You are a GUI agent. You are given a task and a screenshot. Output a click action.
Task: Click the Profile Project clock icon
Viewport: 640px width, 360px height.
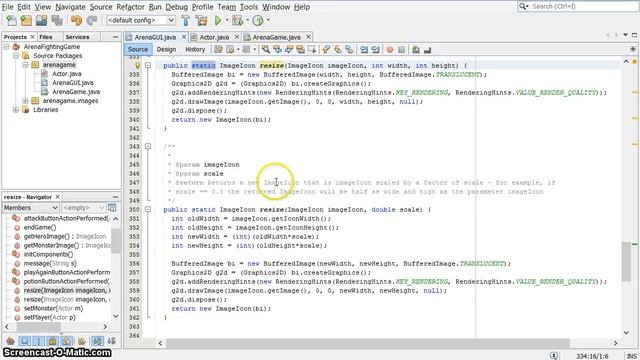point(258,20)
